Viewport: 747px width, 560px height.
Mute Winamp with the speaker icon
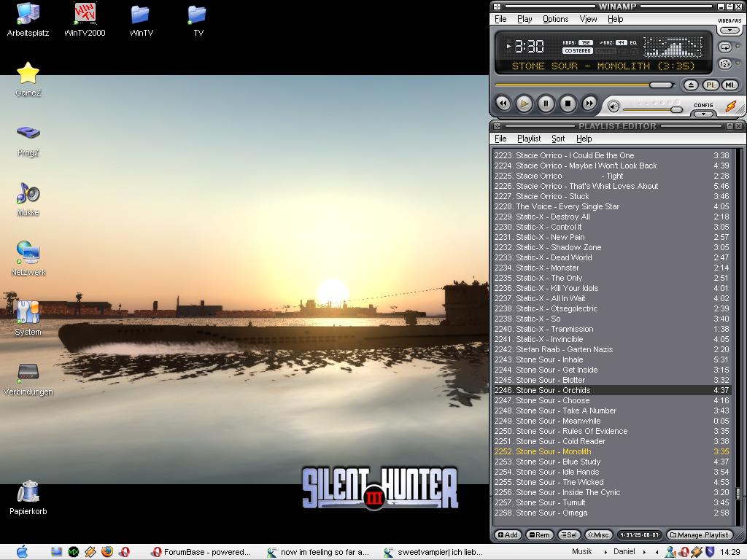[614, 107]
